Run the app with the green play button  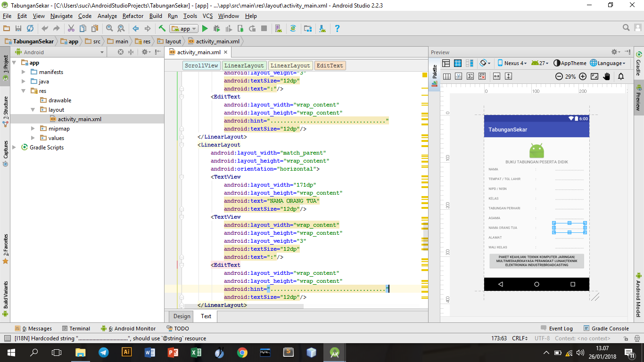click(205, 29)
